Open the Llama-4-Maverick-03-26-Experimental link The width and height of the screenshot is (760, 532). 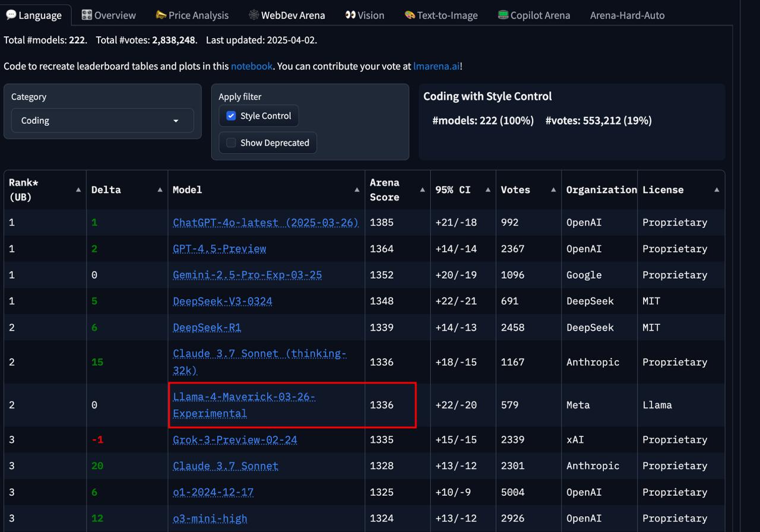pos(244,405)
